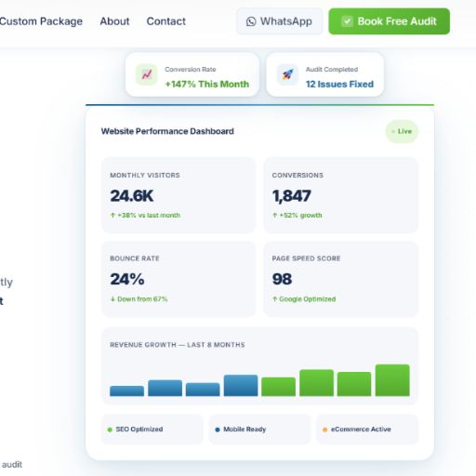Click the green dot beside SEO Optimized
Viewport: 476px width, 476px height.
tap(110, 430)
